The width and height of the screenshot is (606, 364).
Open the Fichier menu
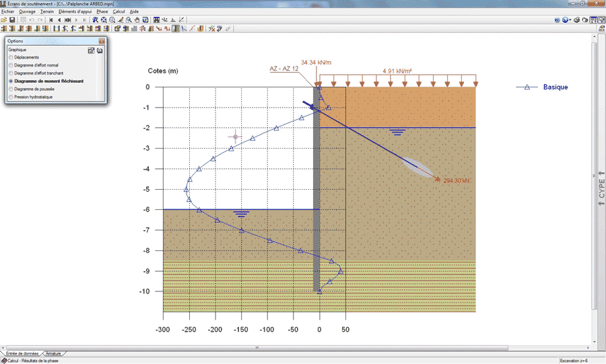click(x=7, y=11)
